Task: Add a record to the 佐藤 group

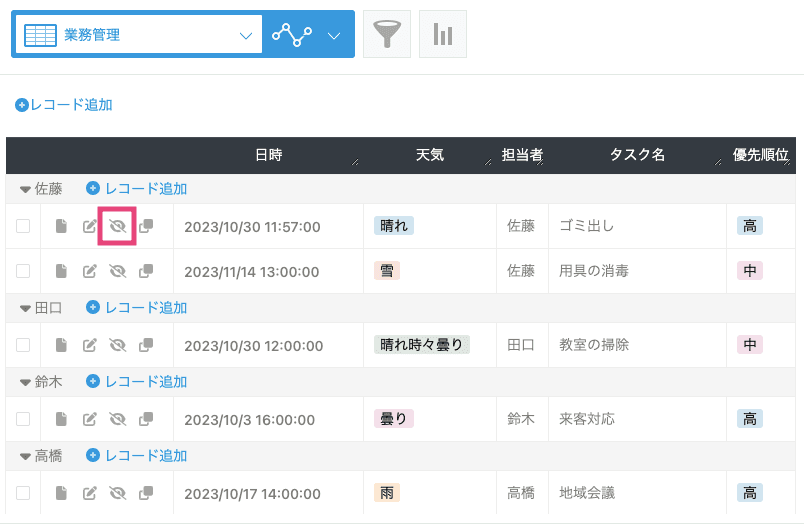Action: point(136,189)
